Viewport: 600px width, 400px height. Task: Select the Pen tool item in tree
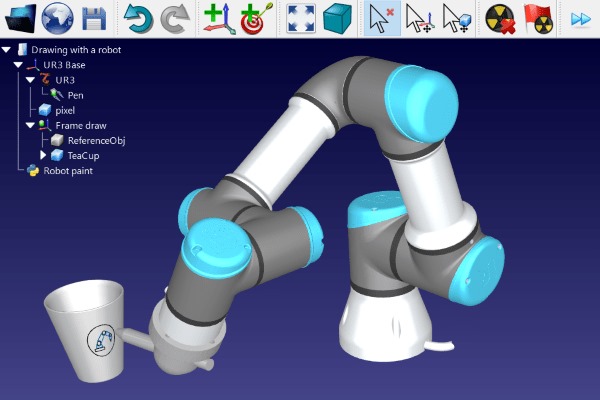point(75,95)
